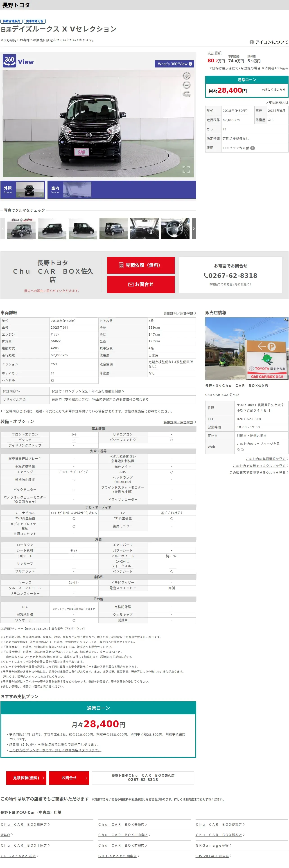Open the What's 360°View help badge

pos(175,64)
